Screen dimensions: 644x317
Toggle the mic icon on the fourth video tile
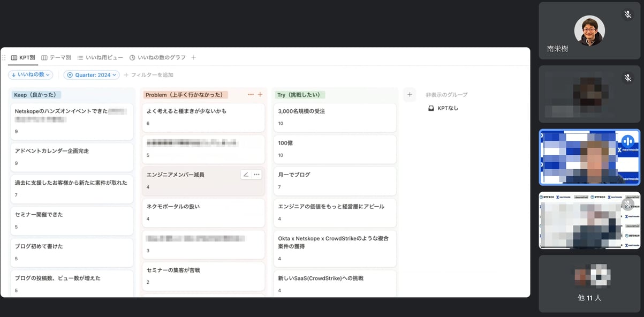tap(627, 203)
